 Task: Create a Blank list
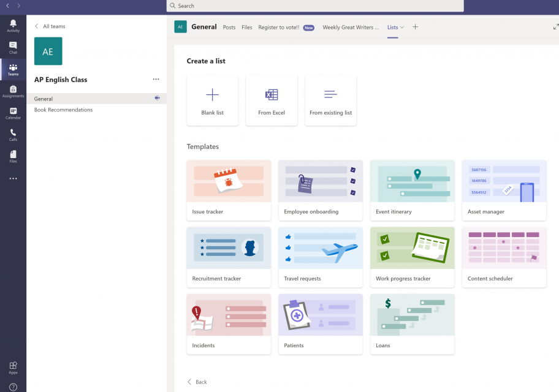click(x=212, y=100)
